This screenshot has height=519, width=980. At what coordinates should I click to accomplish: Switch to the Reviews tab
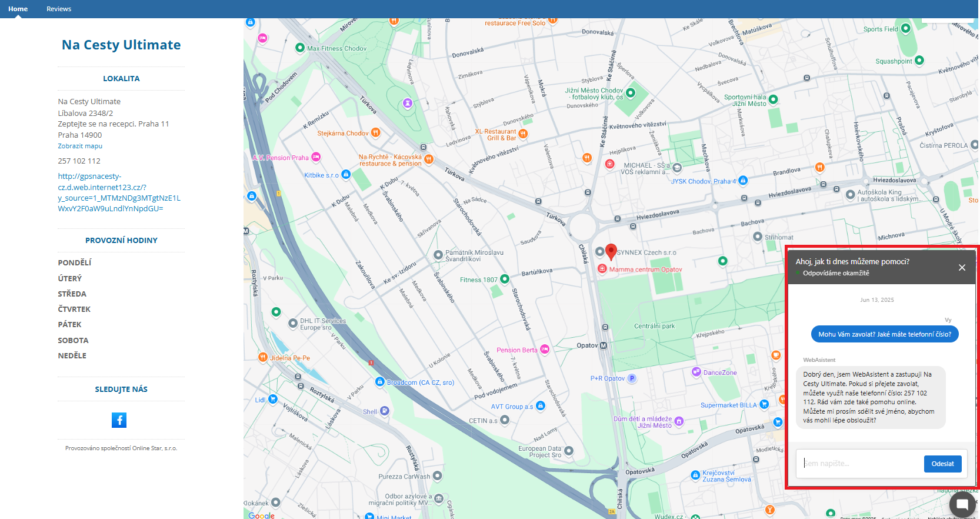59,9
